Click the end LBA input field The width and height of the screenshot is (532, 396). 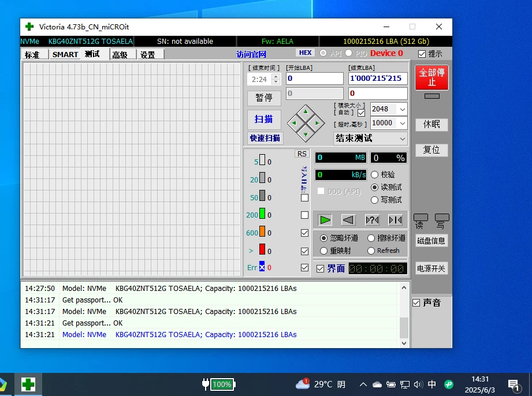point(378,79)
